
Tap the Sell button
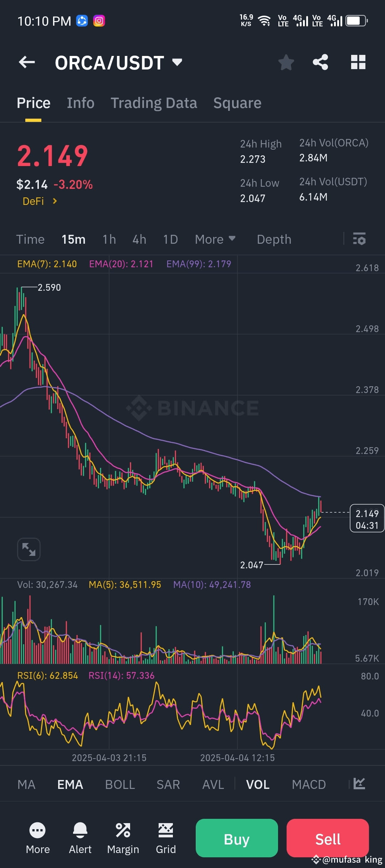pos(328,838)
